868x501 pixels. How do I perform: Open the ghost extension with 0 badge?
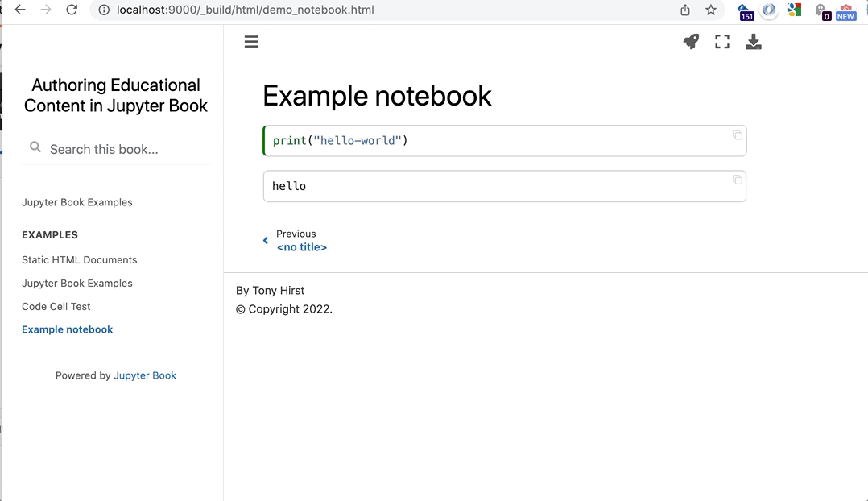[822, 11]
